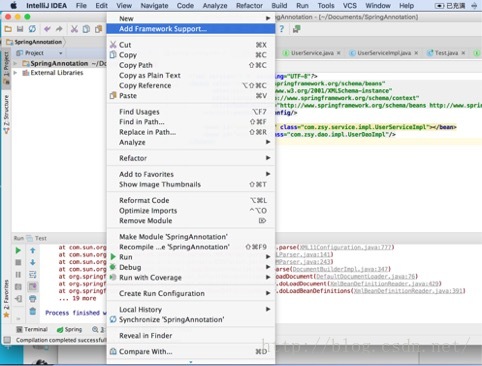
Task: Open the Project side tab
Action: click(6, 69)
